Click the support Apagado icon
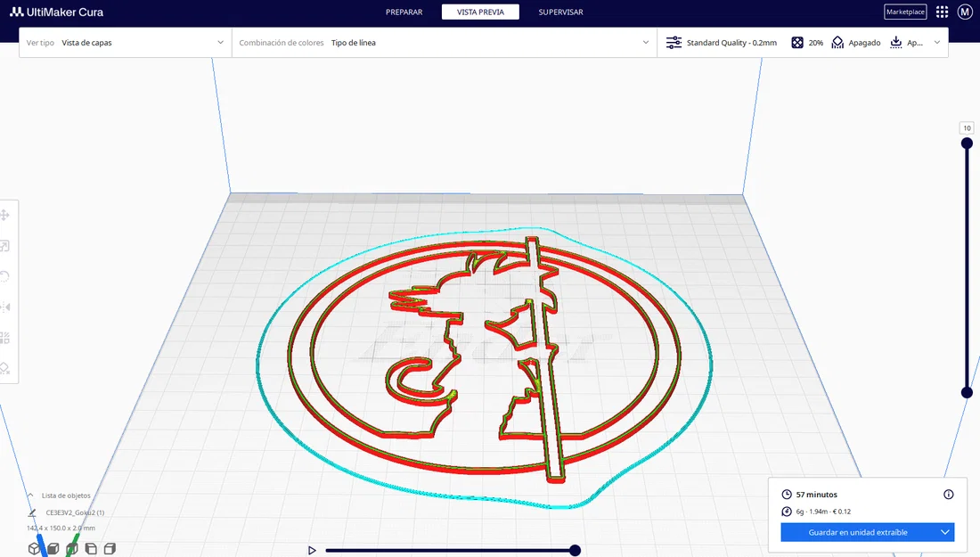The image size is (980, 557). (837, 43)
